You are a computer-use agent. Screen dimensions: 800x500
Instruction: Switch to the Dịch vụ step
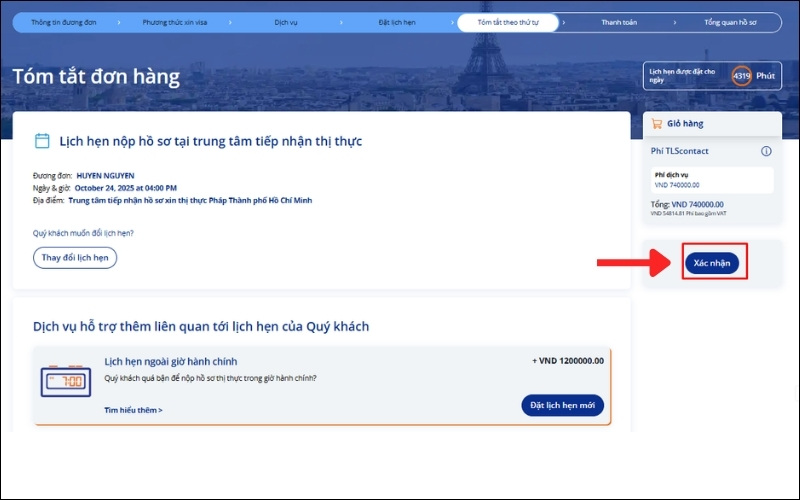pos(286,22)
